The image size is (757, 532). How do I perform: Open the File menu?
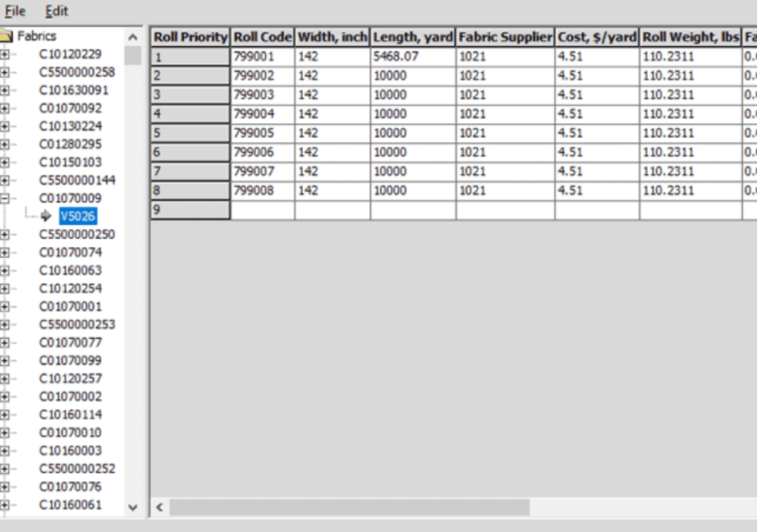pos(16,11)
